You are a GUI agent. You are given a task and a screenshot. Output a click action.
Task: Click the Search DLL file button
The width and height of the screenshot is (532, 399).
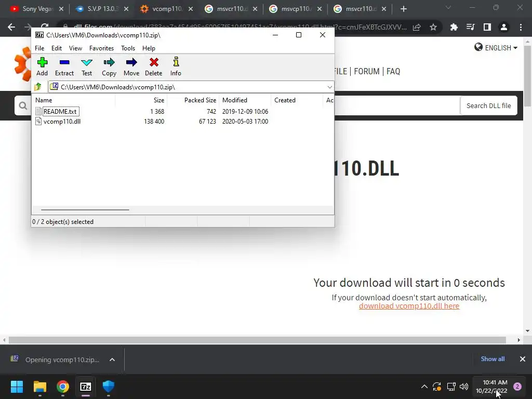pos(488,106)
